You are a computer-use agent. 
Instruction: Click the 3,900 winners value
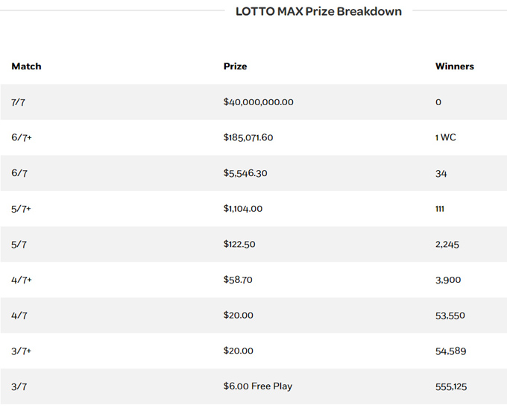pos(448,280)
